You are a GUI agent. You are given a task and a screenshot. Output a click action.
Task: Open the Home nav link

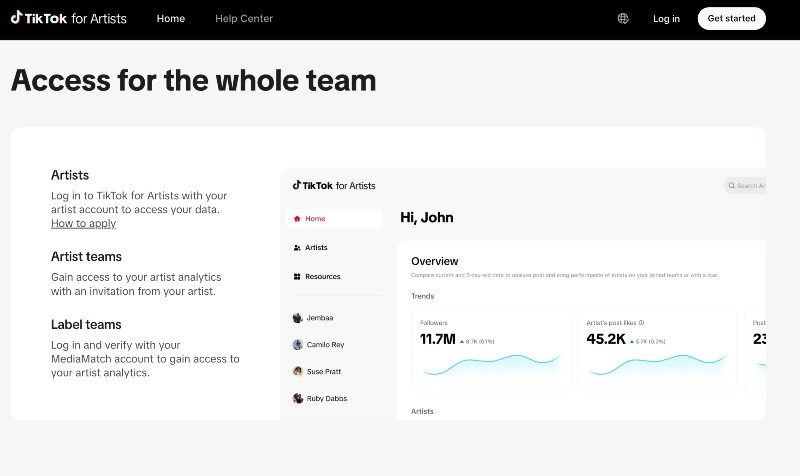coord(170,18)
